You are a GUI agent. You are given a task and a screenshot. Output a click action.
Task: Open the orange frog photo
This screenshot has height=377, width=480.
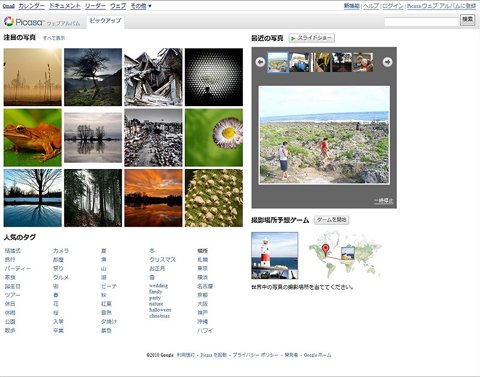[x=33, y=138]
